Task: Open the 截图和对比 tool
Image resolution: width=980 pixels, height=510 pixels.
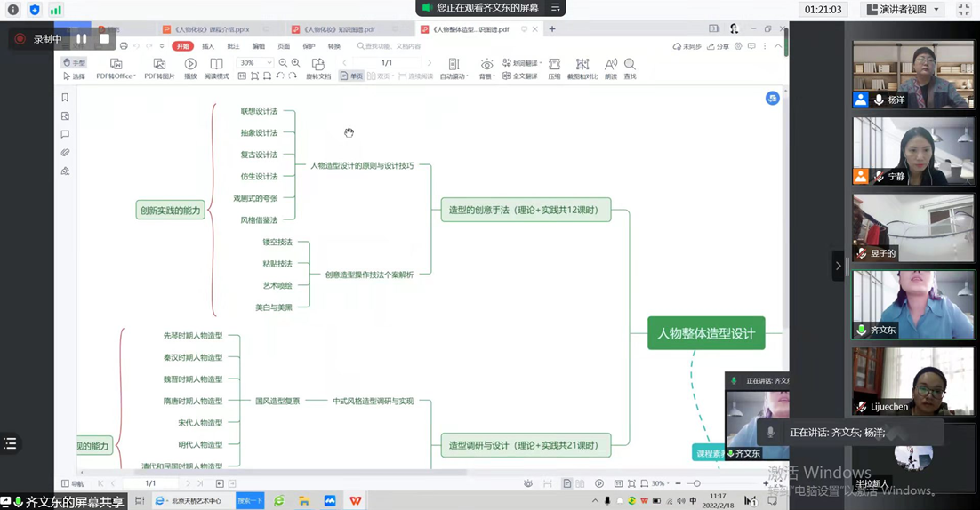Action: tap(582, 65)
